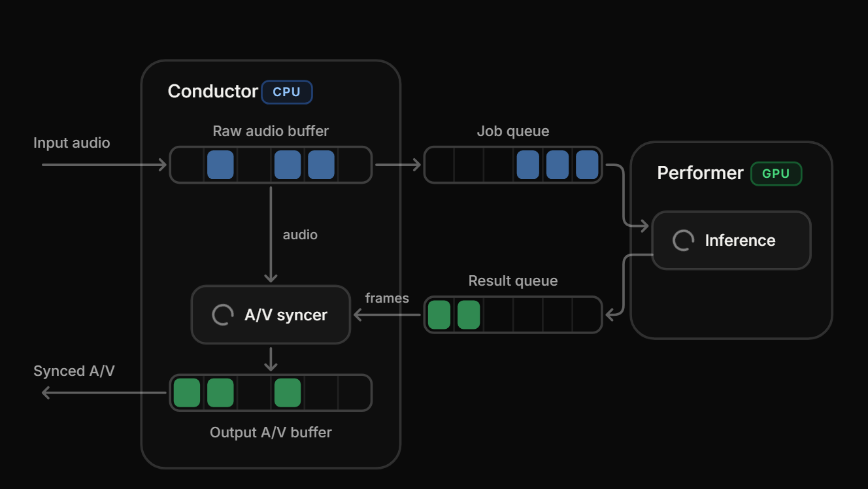Click the "frames" arrow label

387,298
